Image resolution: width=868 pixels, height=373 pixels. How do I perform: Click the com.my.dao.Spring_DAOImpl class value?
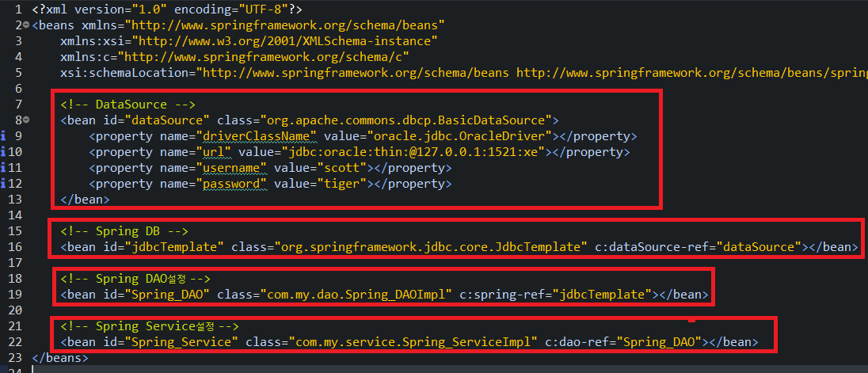click(356, 295)
